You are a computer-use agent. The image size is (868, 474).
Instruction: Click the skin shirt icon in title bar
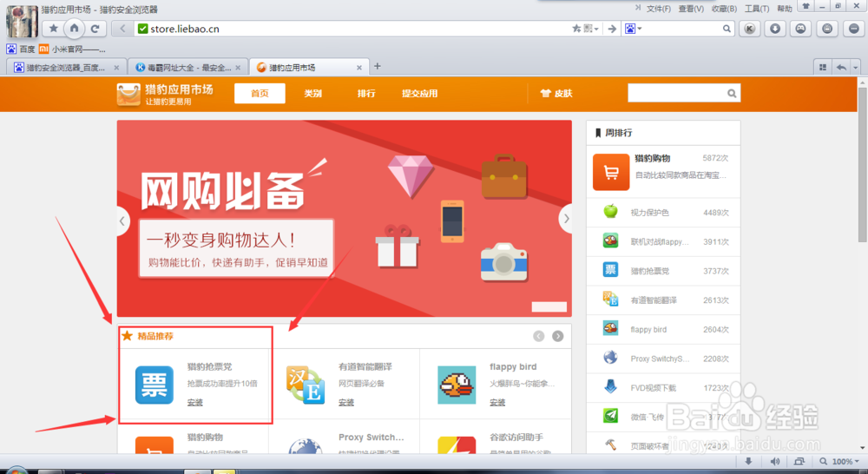point(806,6)
